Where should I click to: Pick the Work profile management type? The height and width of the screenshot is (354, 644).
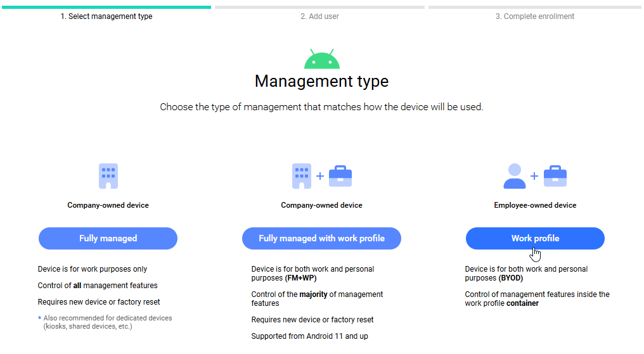pos(535,239)
